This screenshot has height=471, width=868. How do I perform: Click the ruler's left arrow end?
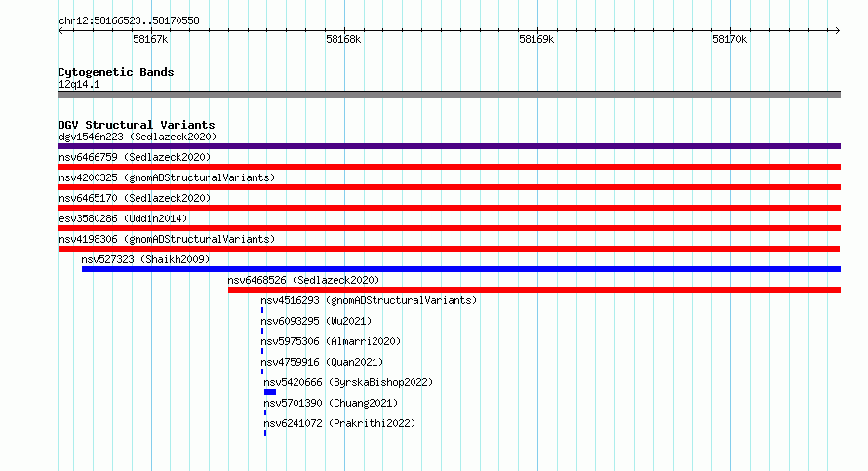coord(60,31)
